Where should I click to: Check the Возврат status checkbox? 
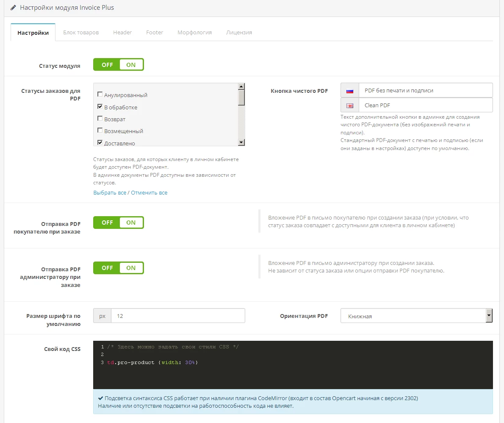(x=100, y=118)
